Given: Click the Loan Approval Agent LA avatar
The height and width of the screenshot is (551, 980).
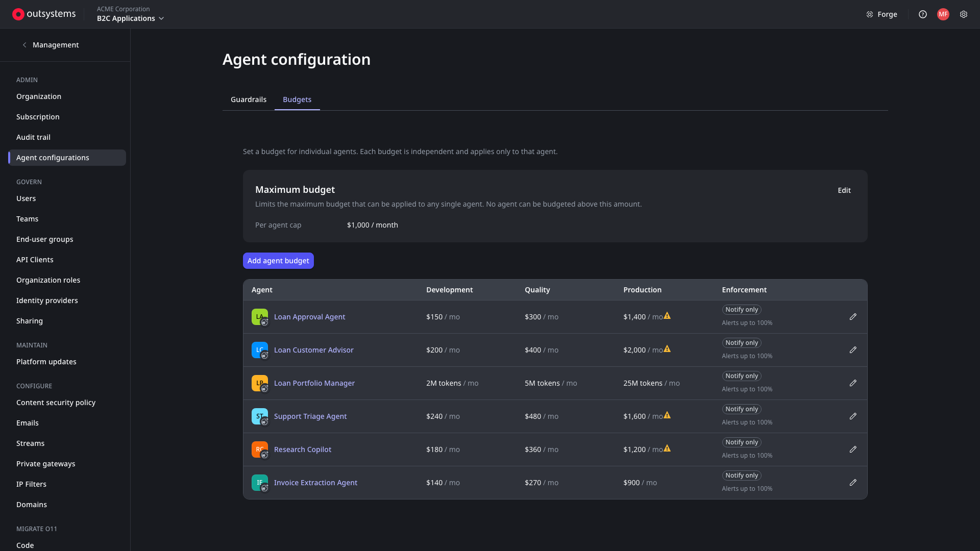Looking at the screenshot, I should click(260, 317).
